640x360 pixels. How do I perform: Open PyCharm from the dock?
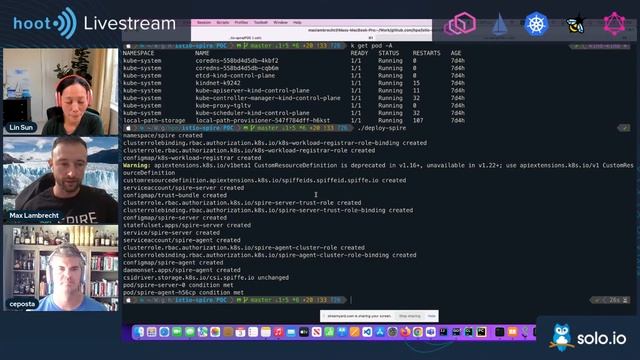click(x=481, y=332)
